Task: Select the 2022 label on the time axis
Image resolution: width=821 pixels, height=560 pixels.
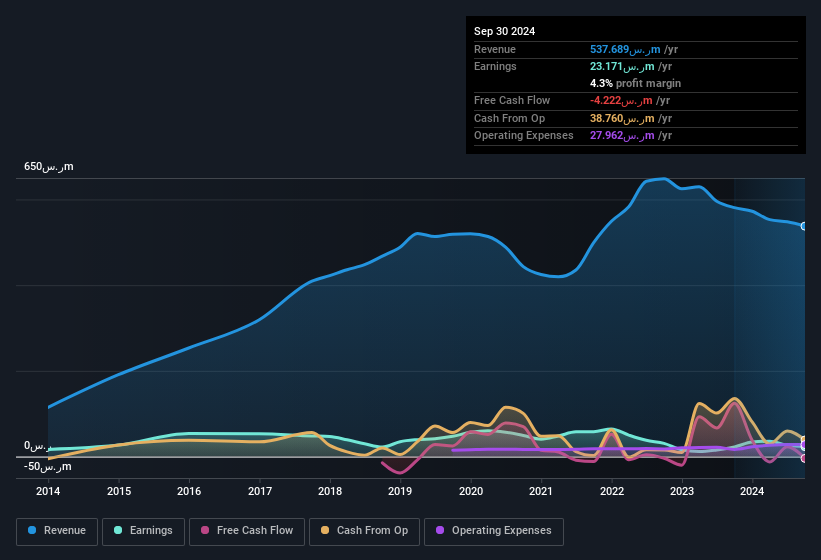Action: pyautogui.click(x=612, y=491)
